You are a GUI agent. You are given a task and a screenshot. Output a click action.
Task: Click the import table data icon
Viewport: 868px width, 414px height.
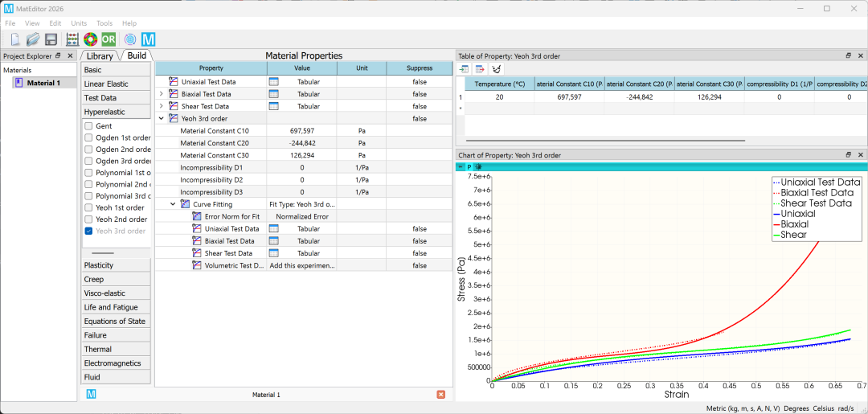[x=464, y=69]
